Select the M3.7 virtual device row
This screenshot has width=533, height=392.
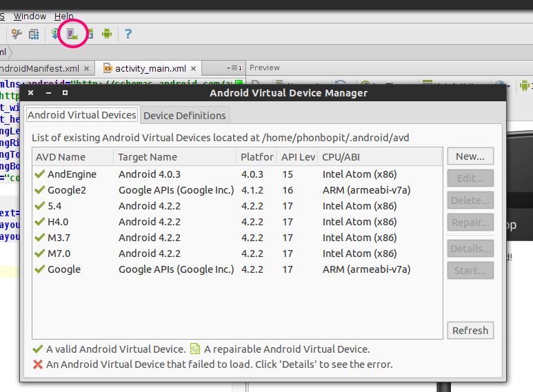[x=237, y=238]
